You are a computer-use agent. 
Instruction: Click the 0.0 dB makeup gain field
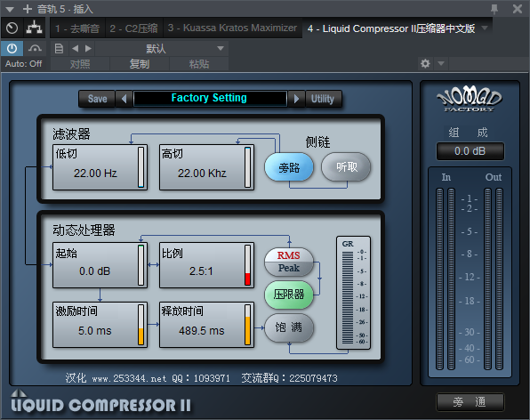470,151
